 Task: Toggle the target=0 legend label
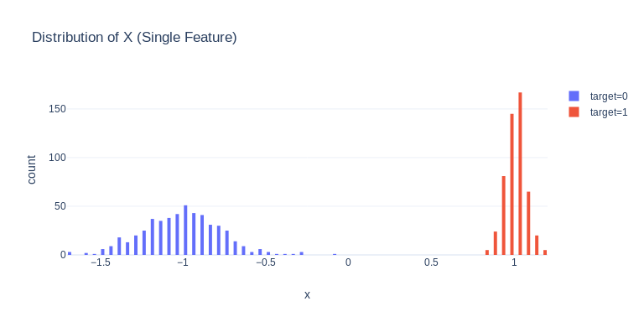(609, 96)
